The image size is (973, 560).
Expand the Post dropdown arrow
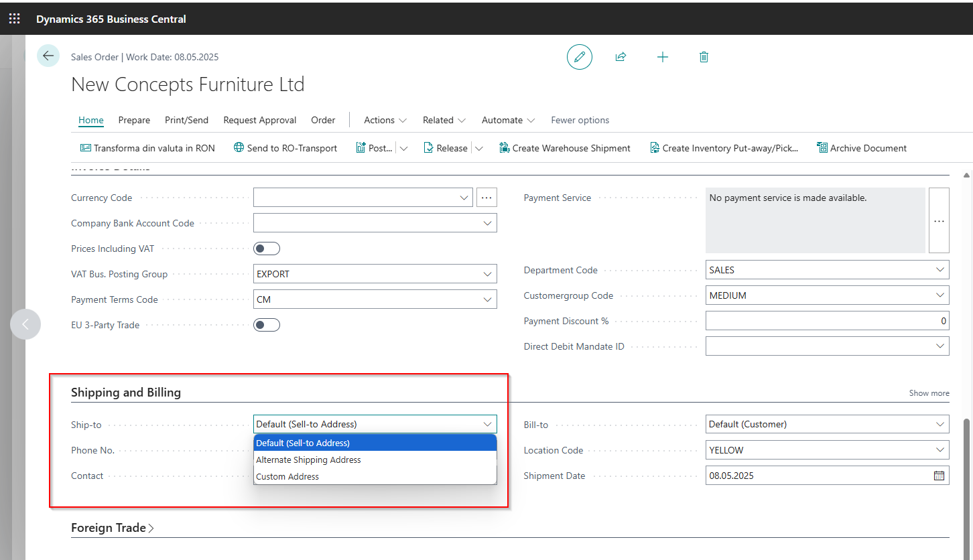403,149
